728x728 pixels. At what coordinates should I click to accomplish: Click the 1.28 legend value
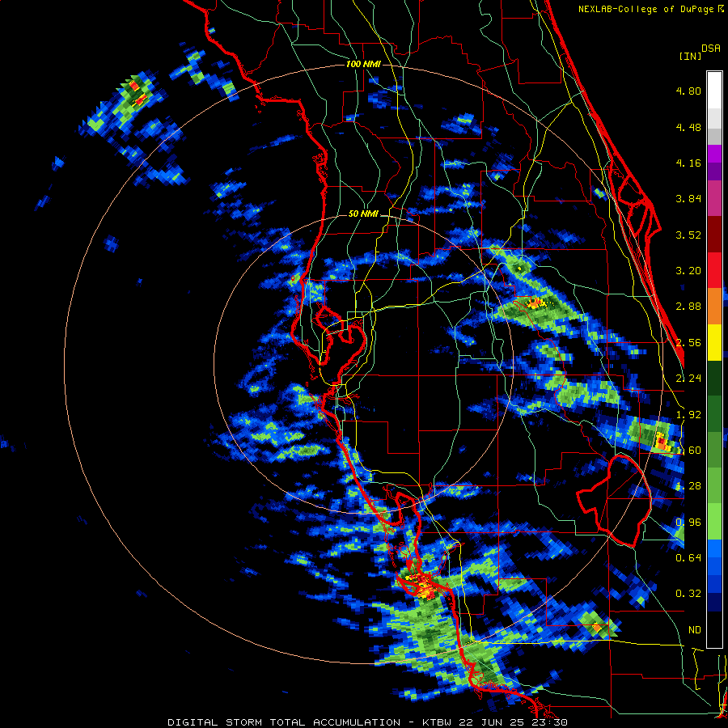click(688, 486)
